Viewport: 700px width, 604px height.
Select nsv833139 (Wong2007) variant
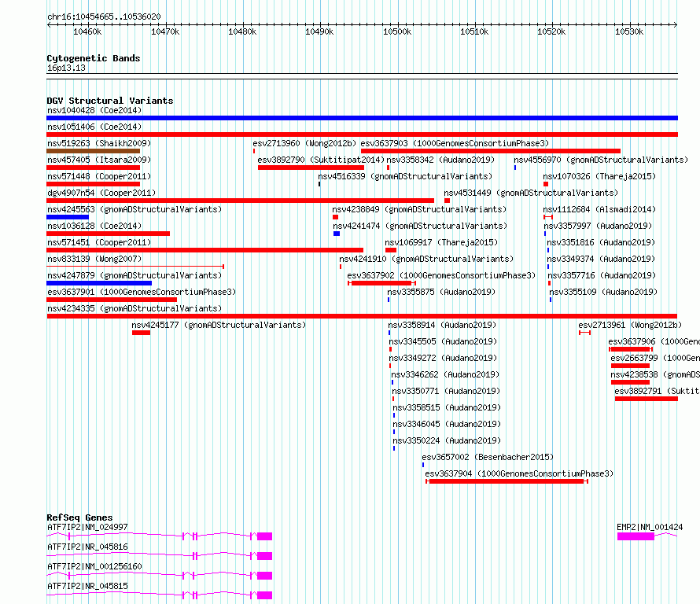94,259
